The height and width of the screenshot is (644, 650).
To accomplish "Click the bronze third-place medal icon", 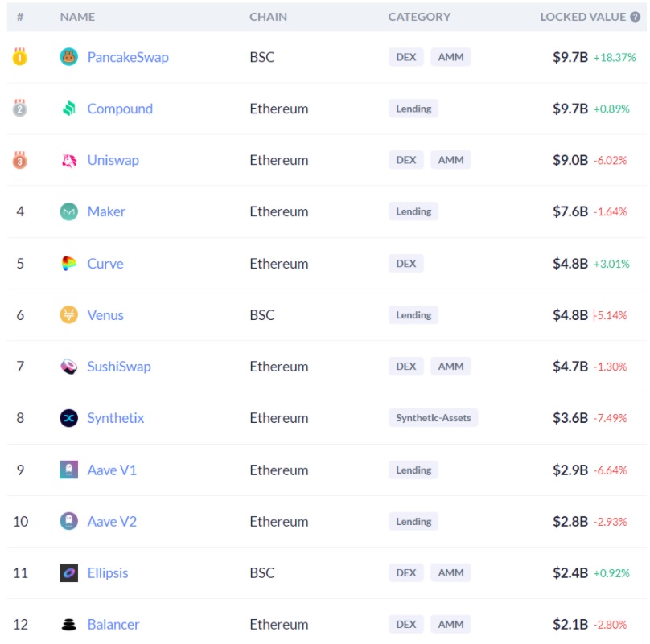I will click(x=19, y=159).
